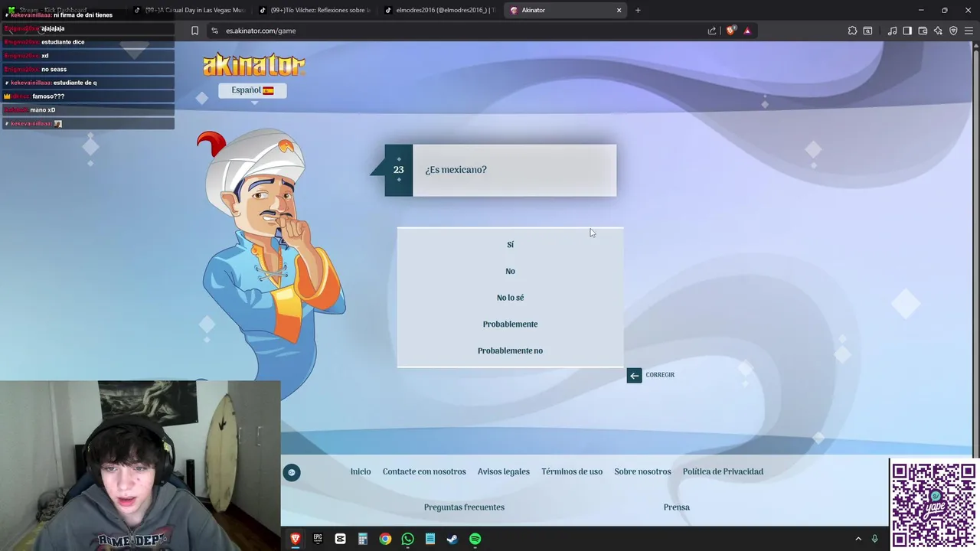Screen dimensions: 980x551
Task: Open the extensions puzzle icon
Action: (852, 31)
